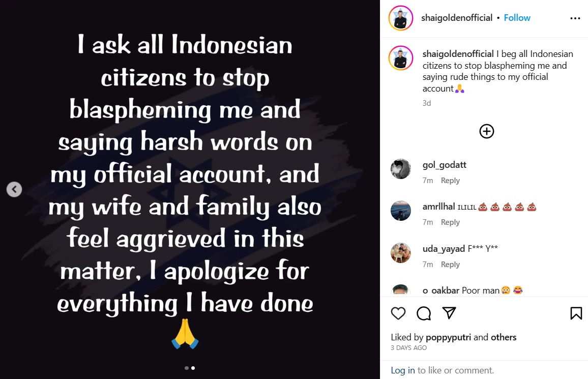Save post with bookmark icon
588x379 pixels.
(x=576, y=313)
